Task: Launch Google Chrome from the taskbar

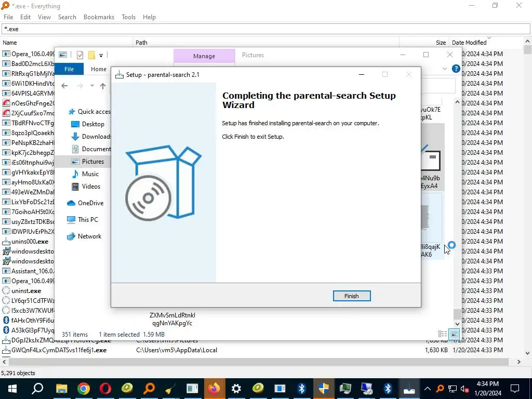Action: pos(84,389)
